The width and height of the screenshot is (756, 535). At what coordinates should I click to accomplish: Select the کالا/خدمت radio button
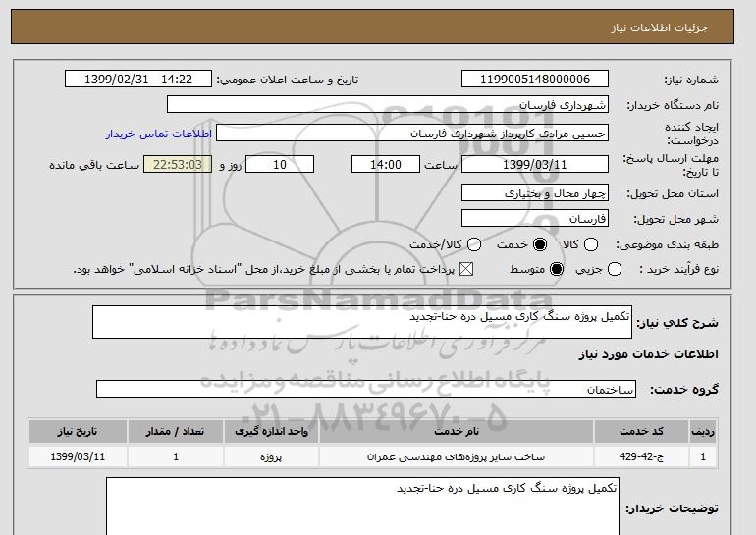(x=474, y=244)
